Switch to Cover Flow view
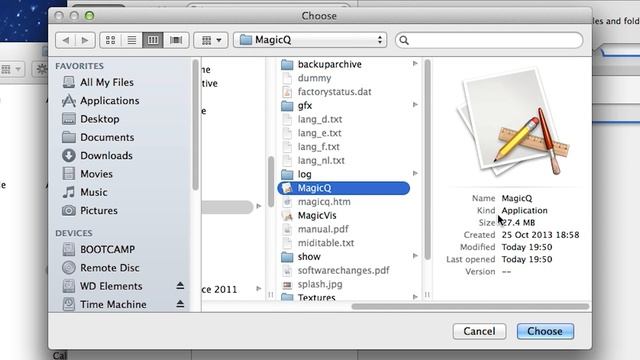 pos(176,40)
